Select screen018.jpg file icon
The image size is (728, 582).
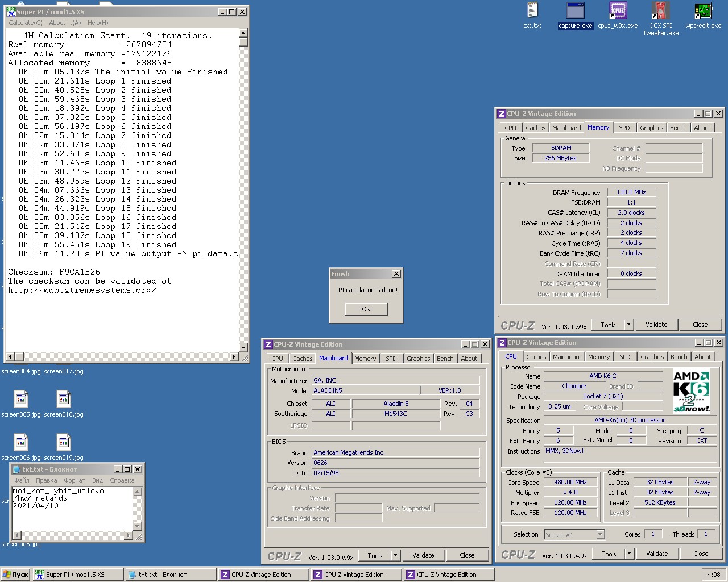pyautogui.click(x=64, y=404)
